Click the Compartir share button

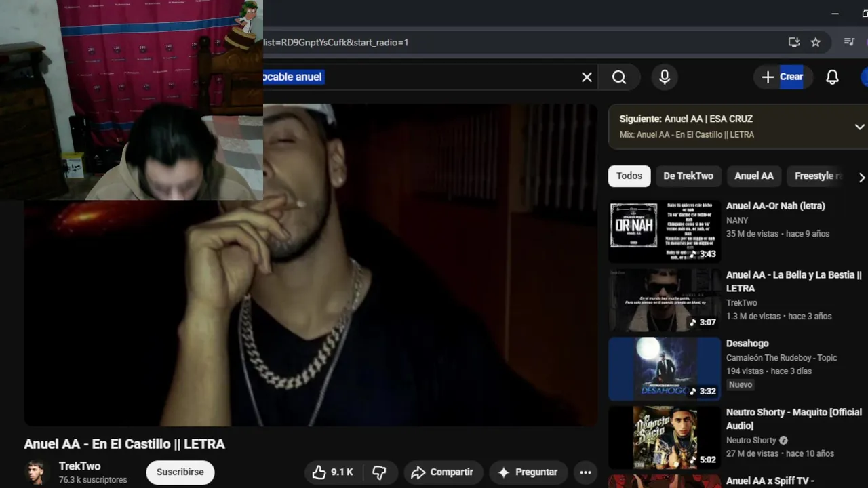pyautogui.click(x=443, y=472)
